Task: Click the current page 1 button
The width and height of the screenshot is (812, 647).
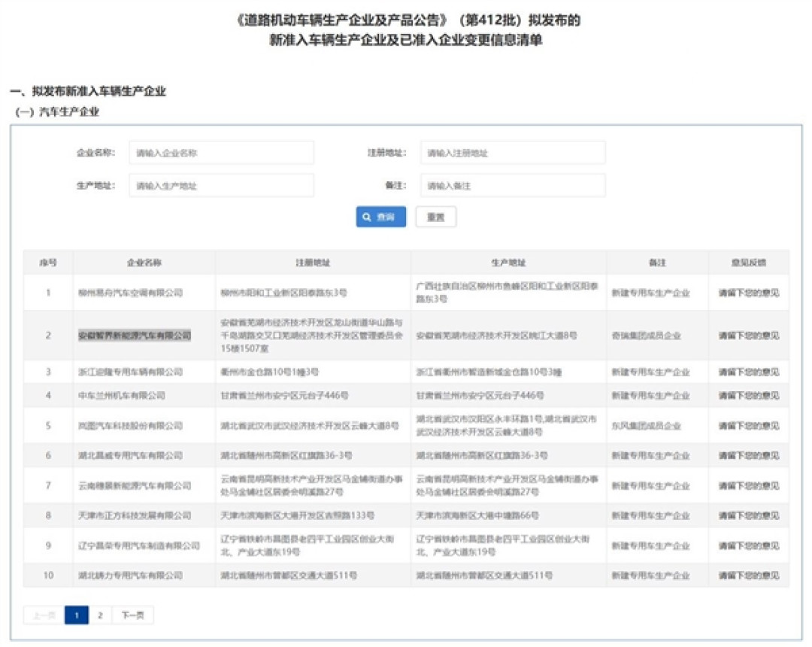Action: [77, 615]
